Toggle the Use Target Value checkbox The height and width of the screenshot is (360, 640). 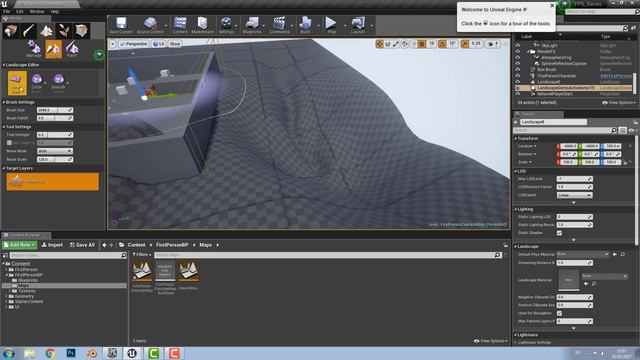coord(9,142)
